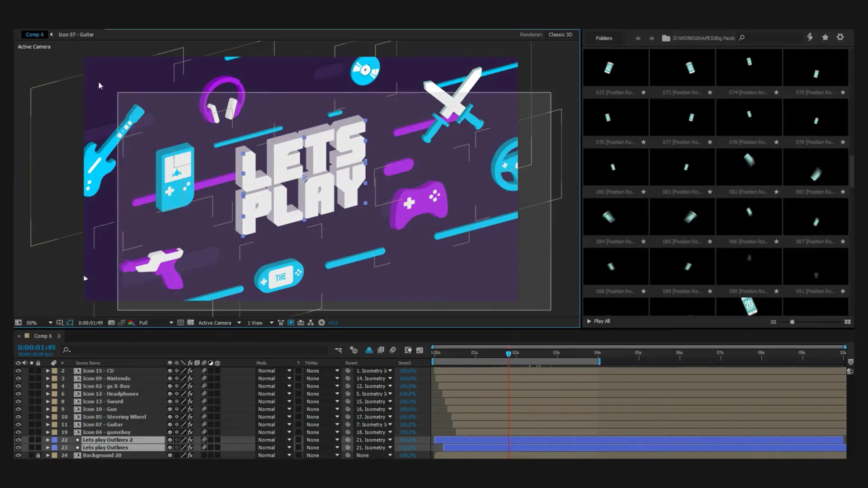Screen dimensions: 868x488
Task: Click the Draft 3D icon in the timeline
Action: click(x=354, y=350)
